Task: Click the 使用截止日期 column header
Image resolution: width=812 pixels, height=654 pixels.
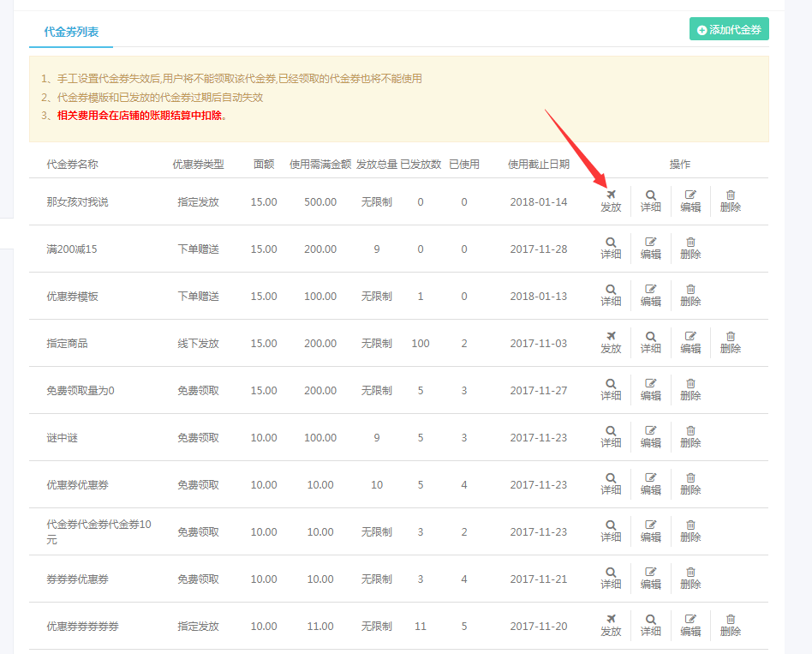Action: [538, 164]
